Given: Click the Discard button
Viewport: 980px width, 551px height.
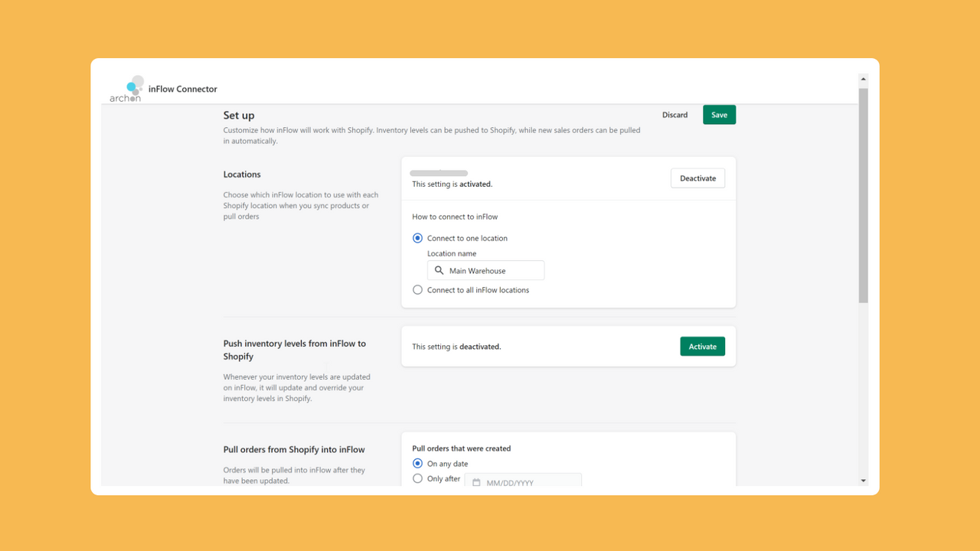Looking at the screenshot, I should click(675, 115).
